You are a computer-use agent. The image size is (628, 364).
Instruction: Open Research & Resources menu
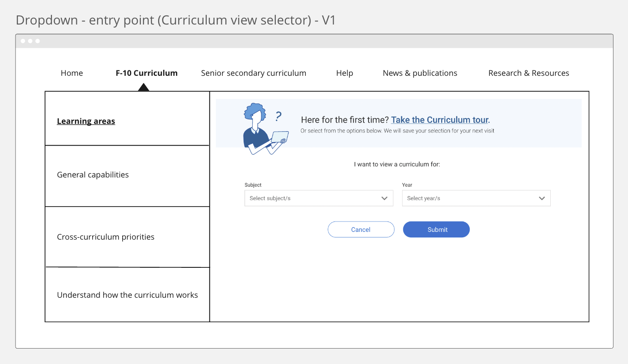[x=528, y=73]
